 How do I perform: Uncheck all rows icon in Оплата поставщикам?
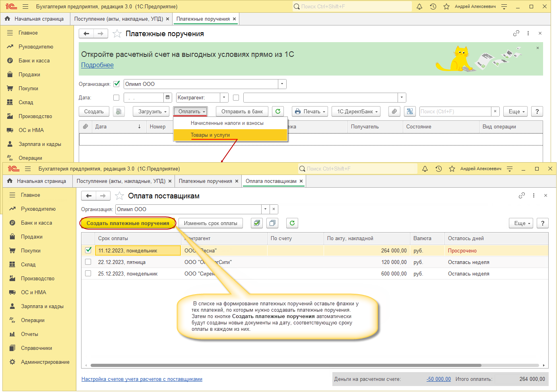click(272, 223)
